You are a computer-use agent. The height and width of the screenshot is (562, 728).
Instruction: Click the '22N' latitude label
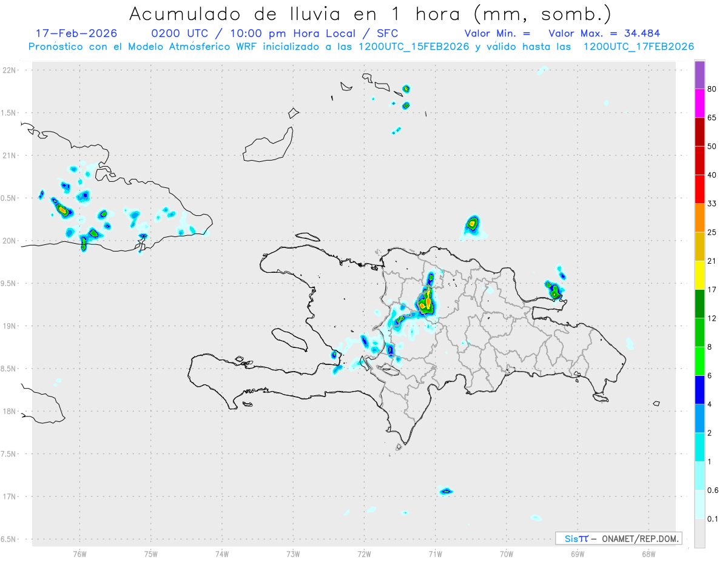pyautogui.click(x=10, y=70)
